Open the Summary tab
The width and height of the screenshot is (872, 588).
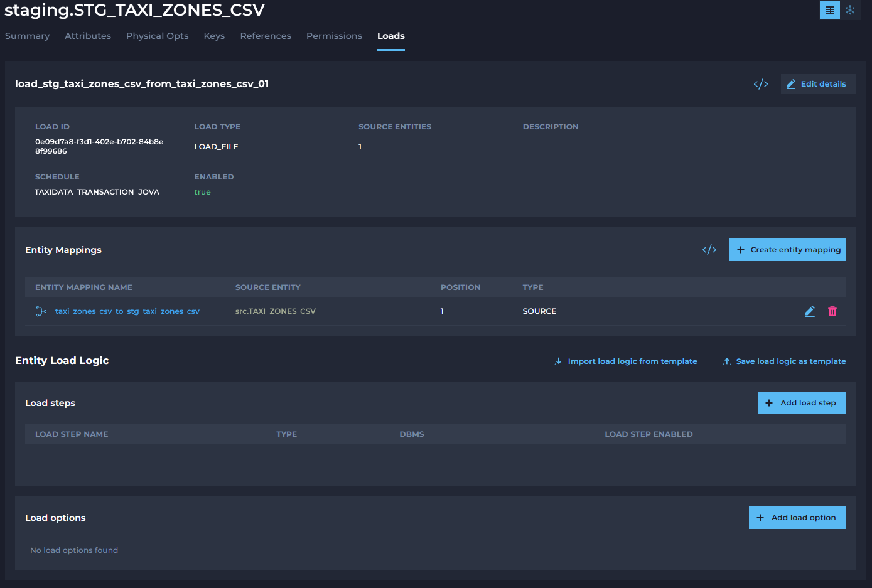pos(27,36)
